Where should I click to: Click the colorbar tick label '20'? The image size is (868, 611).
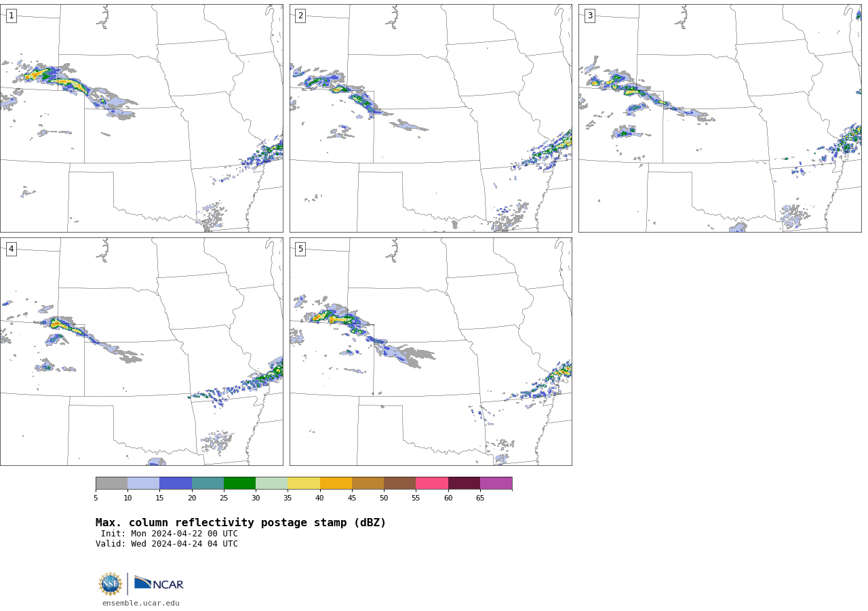192,498
